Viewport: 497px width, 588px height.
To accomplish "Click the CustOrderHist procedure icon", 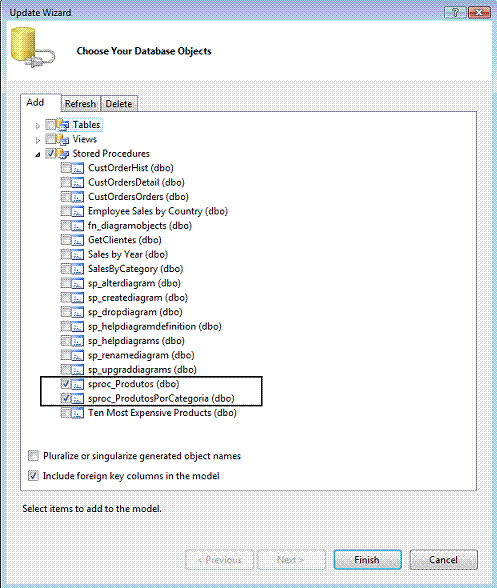I will point(78,168).
